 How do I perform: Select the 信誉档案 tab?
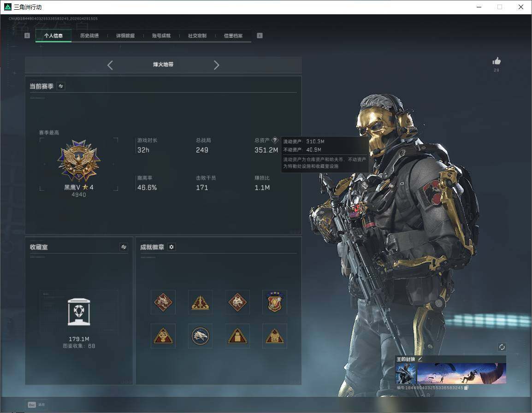click(233, 35)
